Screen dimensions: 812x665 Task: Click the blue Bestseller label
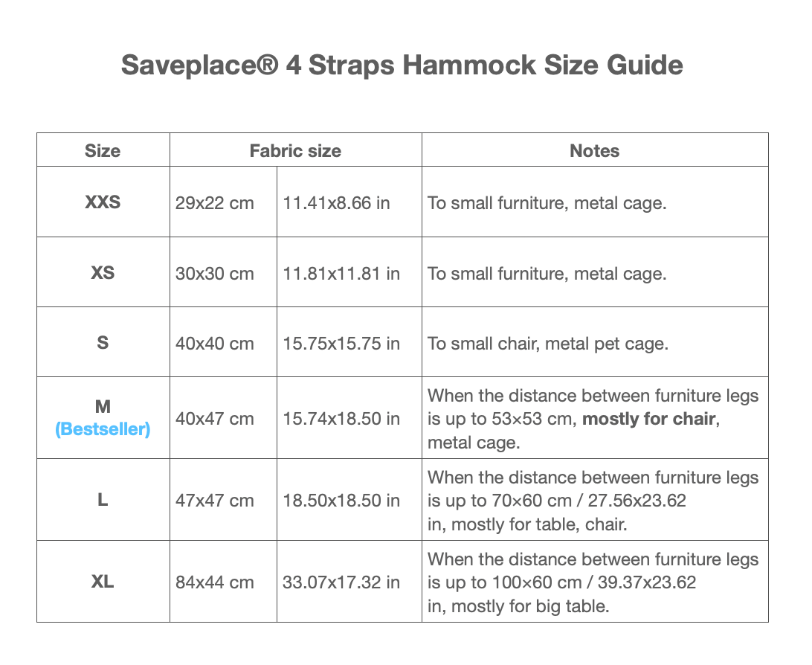[x=103, y=430]
